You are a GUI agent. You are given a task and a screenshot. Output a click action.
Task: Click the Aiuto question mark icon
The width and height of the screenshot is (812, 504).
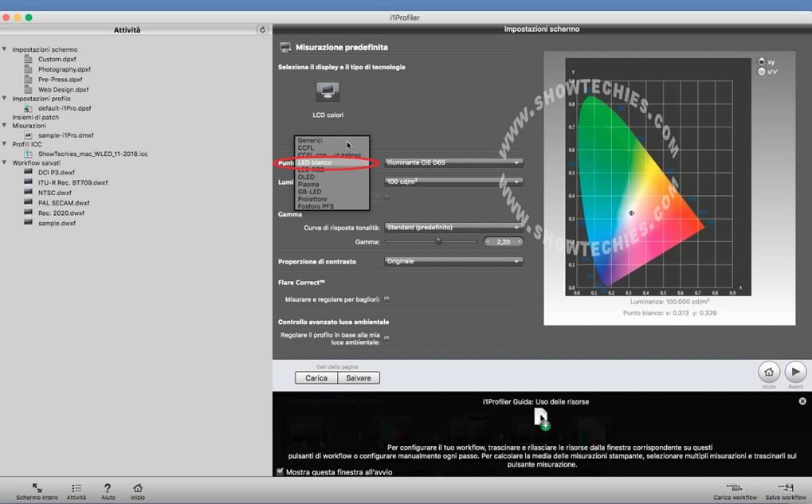tap(108, 487)
